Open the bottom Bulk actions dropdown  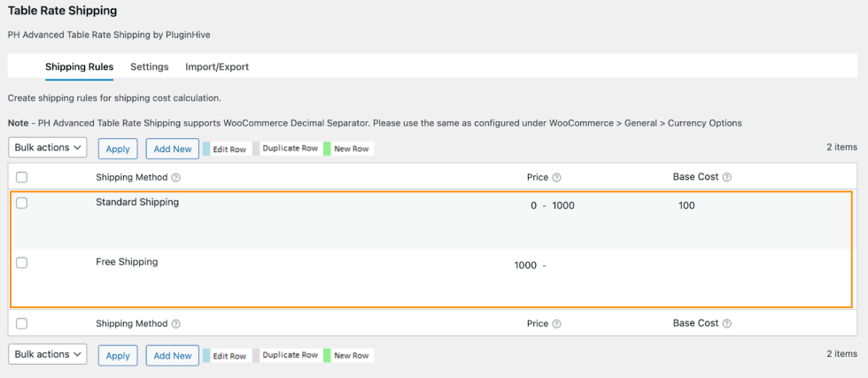tap(48, 354)
